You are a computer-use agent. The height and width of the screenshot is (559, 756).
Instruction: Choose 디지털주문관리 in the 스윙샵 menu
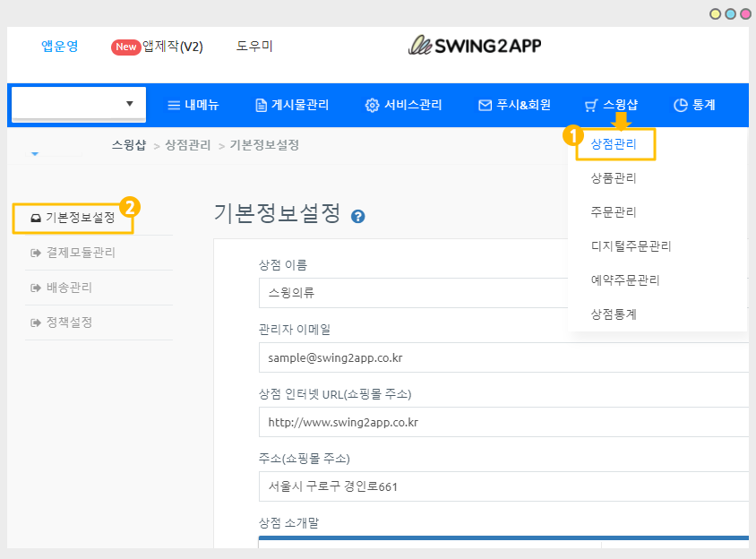631,246
